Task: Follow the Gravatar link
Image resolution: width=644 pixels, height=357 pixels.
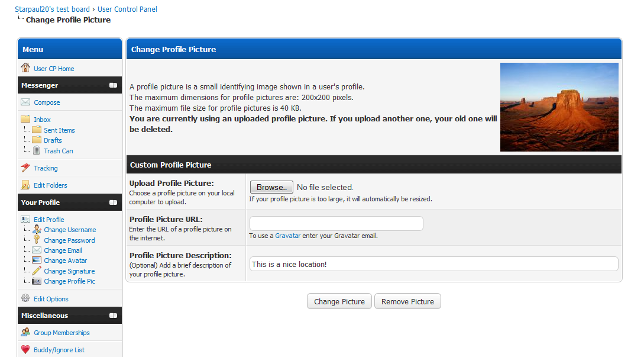Action: [x=288, y=236]
